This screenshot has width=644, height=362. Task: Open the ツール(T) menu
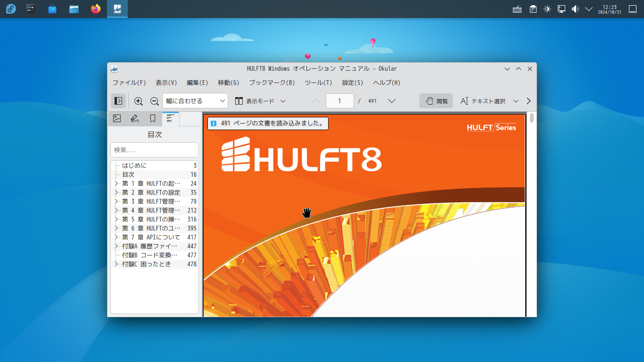click(319, 82)
